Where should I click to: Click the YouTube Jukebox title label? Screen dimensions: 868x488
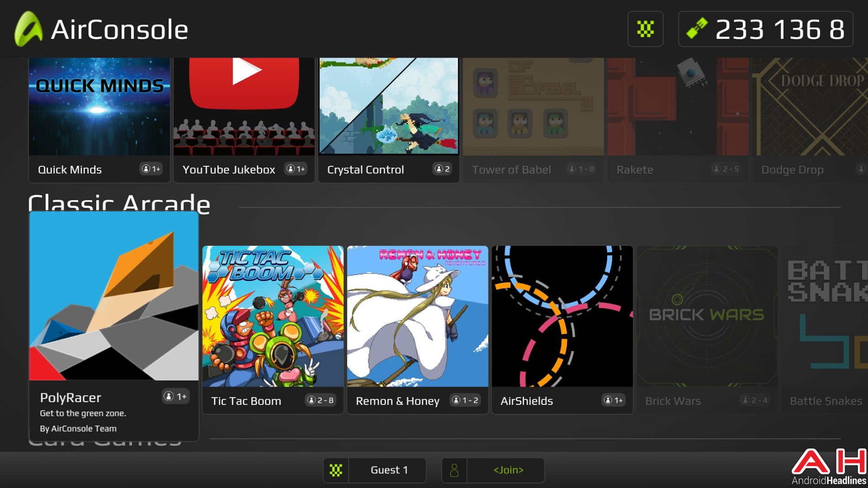pos(229,170)
